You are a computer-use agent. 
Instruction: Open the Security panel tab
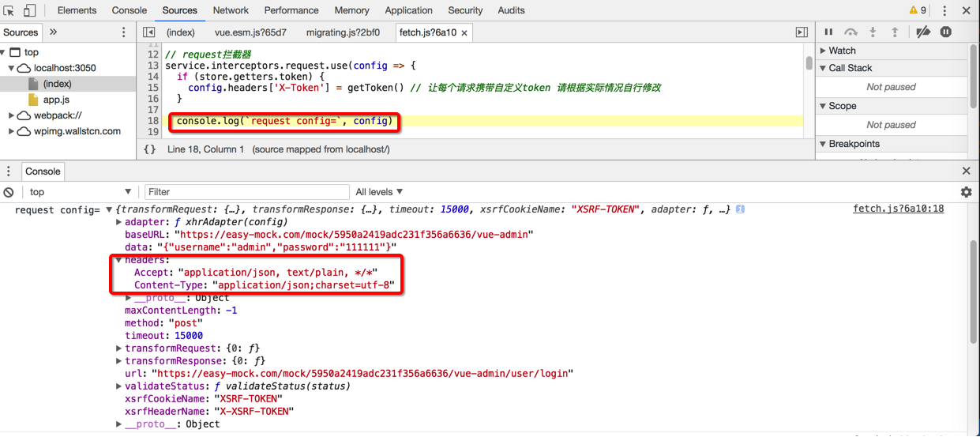pyautogui.click(x=465, y=10)
